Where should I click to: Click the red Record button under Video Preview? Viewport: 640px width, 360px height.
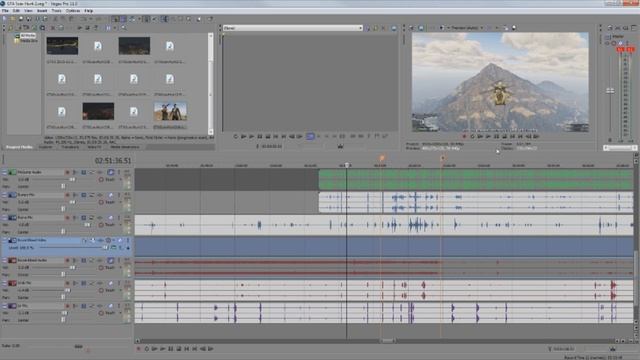point(464,136)
